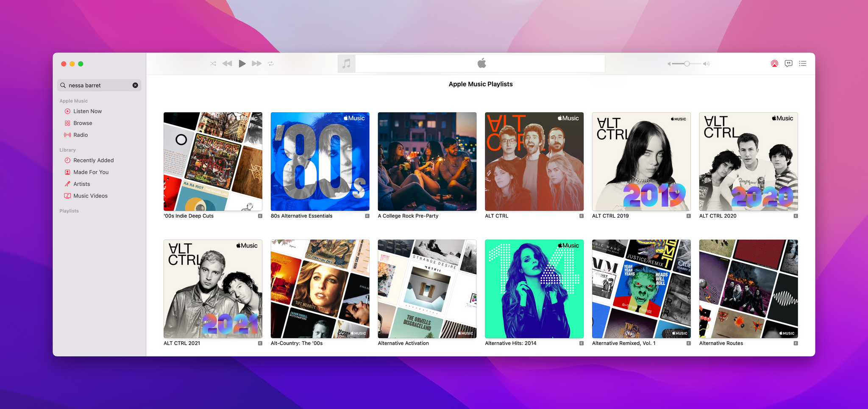
Task: Open '00s Indie Deep Cuts playlist artwork
Action: 213,161
